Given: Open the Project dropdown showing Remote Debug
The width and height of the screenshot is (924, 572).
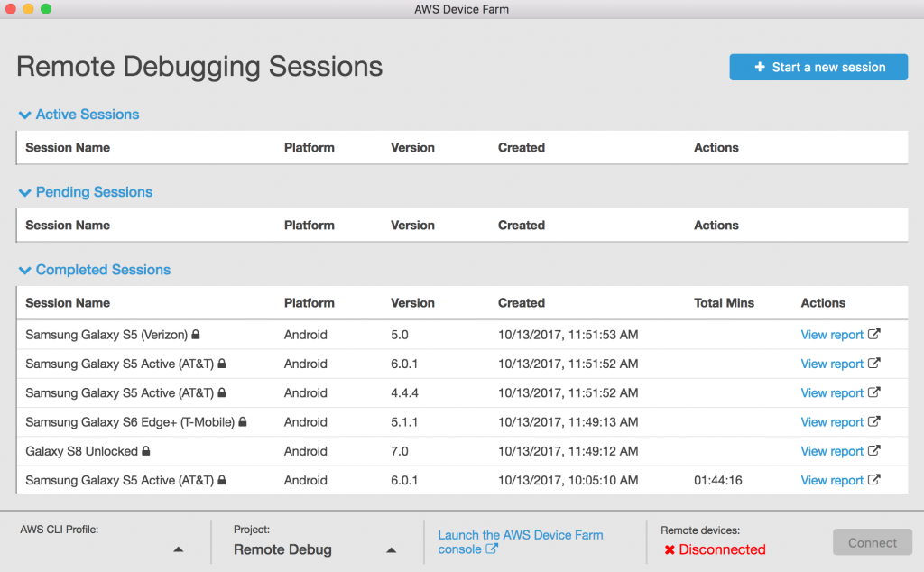Looking at the screenshot, I should point(392,550).
